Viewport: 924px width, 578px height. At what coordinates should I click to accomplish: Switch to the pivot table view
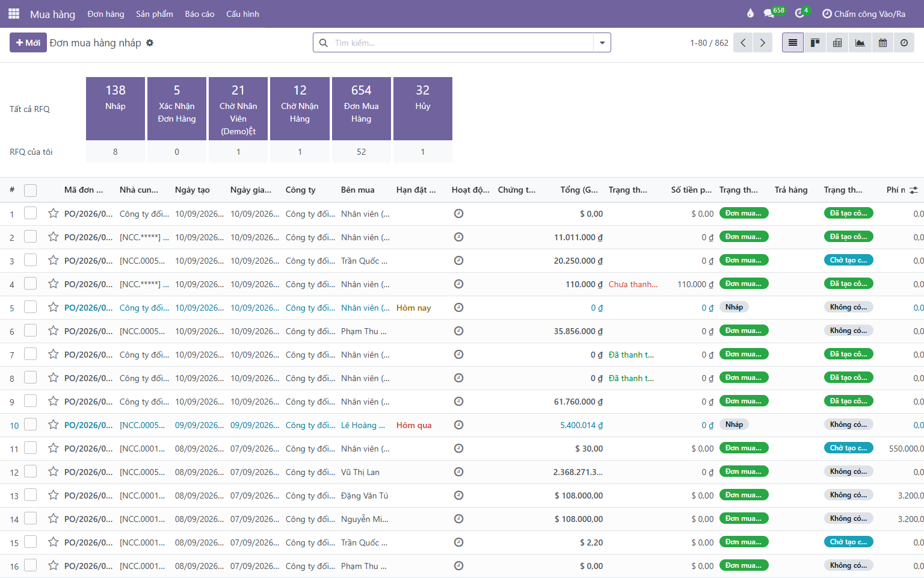tap(837, 43)
